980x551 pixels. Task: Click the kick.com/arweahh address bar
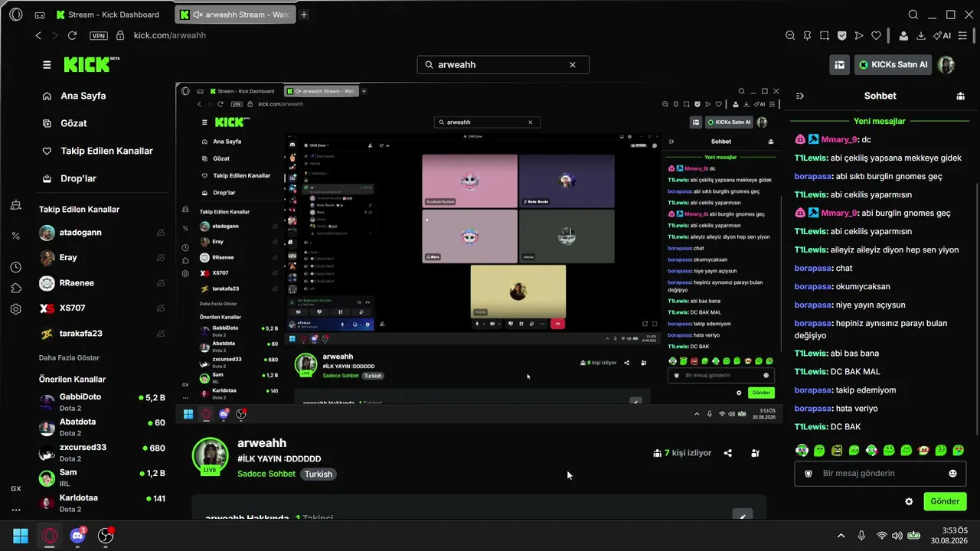point(170,35)
